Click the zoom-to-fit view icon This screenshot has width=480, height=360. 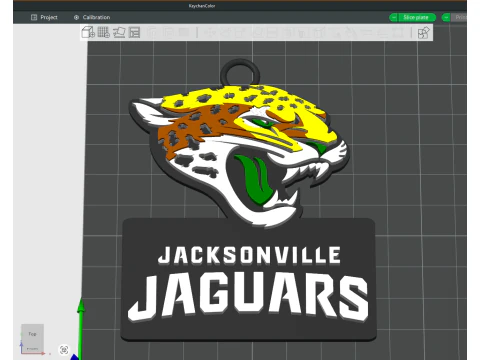point(64,350)
